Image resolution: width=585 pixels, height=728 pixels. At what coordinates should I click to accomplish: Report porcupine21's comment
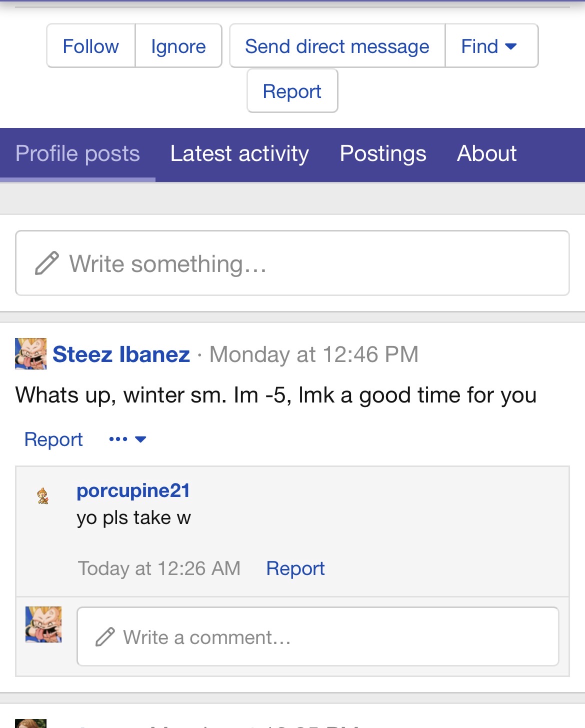coord(295,568)
